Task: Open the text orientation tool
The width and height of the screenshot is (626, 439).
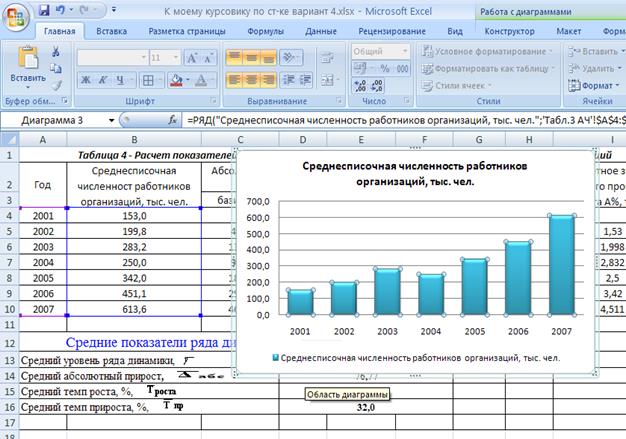Action: (x=289, y=57)
